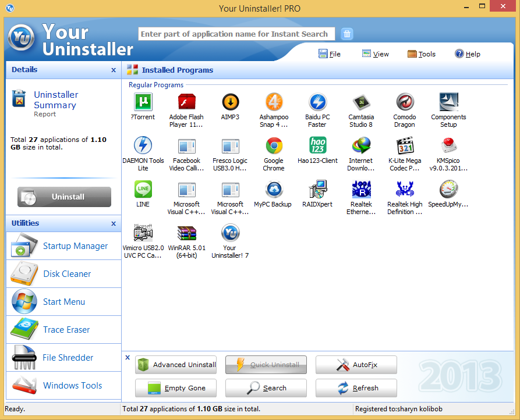Select Hao123-Client icon
The height and width of the screenshot is (420, 520).
click(318, 145)
